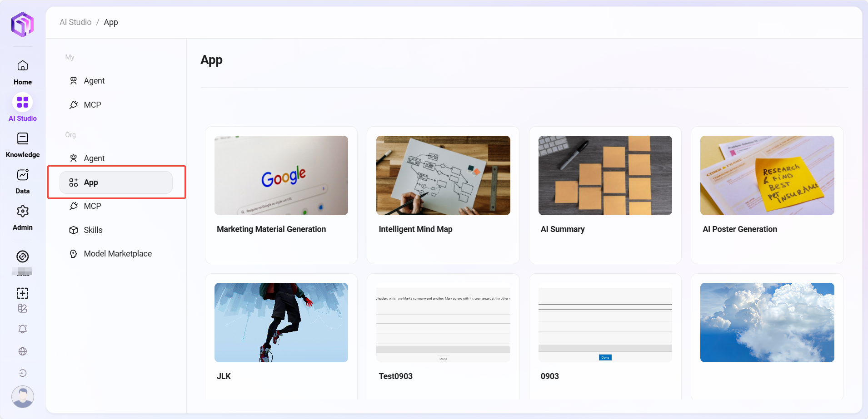Open the Data section icon

click(x=23, y=175)
